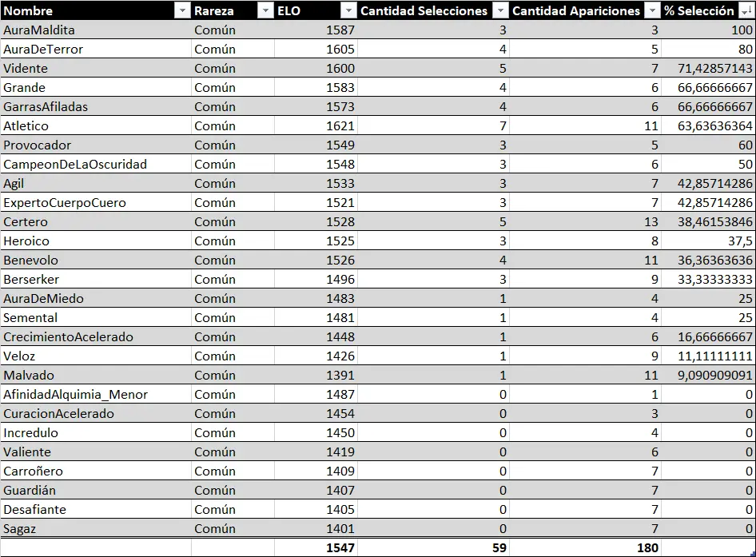This screenshot has height=557, width=756.
Task: Click the AfinidadAlquimia_Menor name cell
Action: tap(96, 394)
